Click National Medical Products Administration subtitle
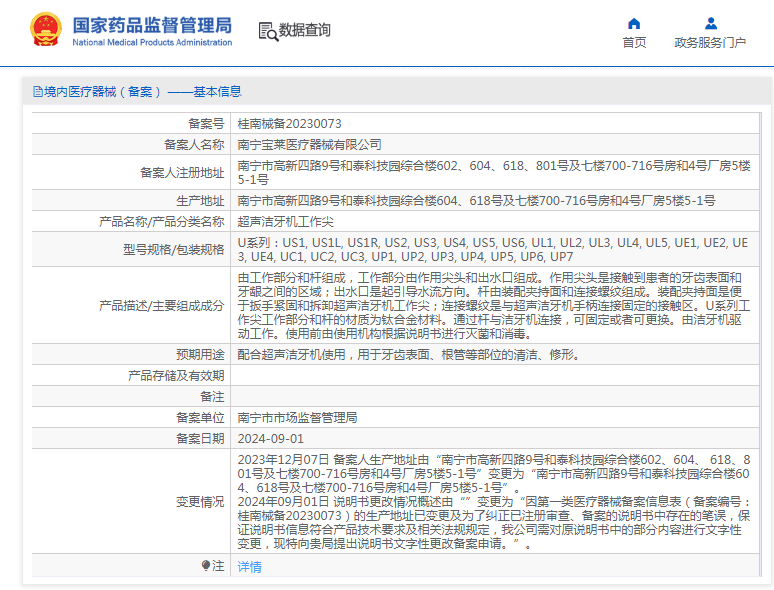Image resolution: width=774 pixels, height=590 pixels. pos(152,42)
